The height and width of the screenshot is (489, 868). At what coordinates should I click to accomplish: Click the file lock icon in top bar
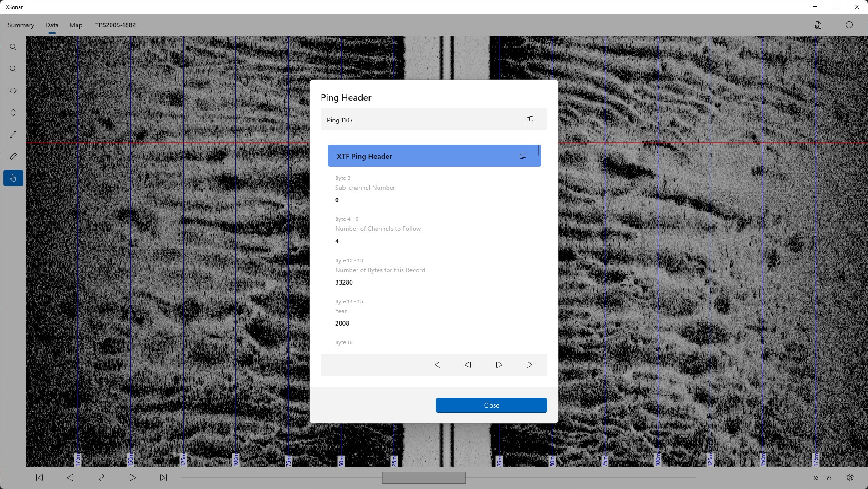(x=818, y=25)
